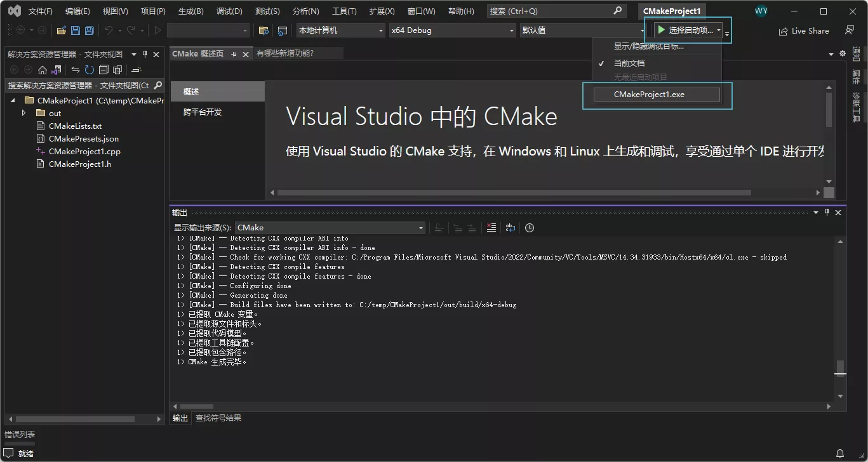
Task: Open the 本地计算机 target dropdown
Action: pyautogui.click(x=340, y=30)
